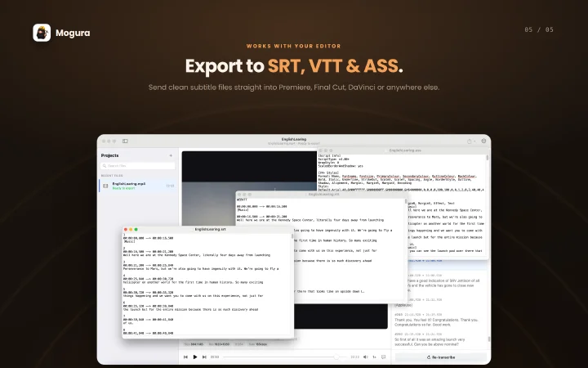Toggle subtitles caption icon in player
The width and height of the screenshot is (588, 368).
(383, 357)
